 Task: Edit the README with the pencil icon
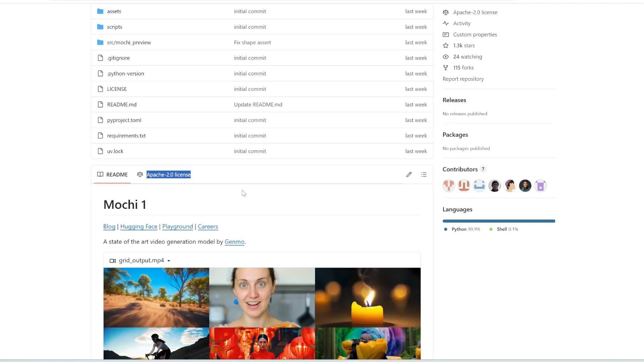point(409,174)
